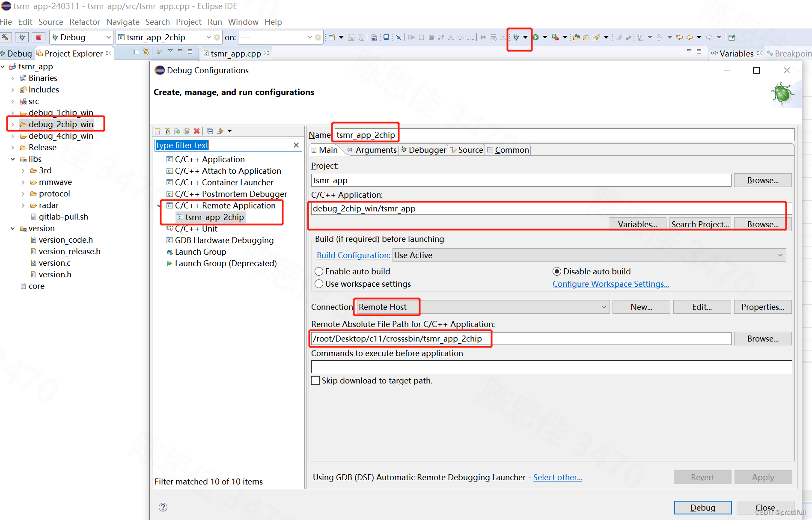Click the main toolbar Debug bug icon
The height and width of the screenshot is (520, 812).
tap(516, 37)
